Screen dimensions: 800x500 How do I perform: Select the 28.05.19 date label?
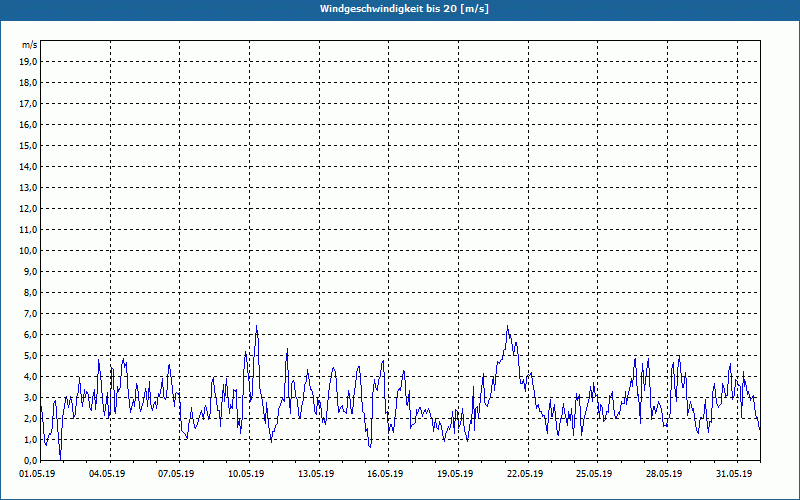pos(664,473)
